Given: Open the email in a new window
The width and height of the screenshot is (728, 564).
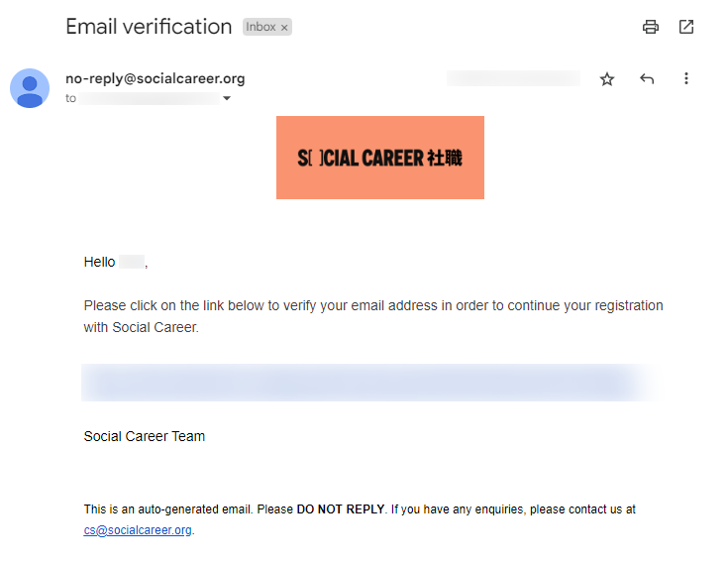Looking at the screenshot, I should click(686, 27).
